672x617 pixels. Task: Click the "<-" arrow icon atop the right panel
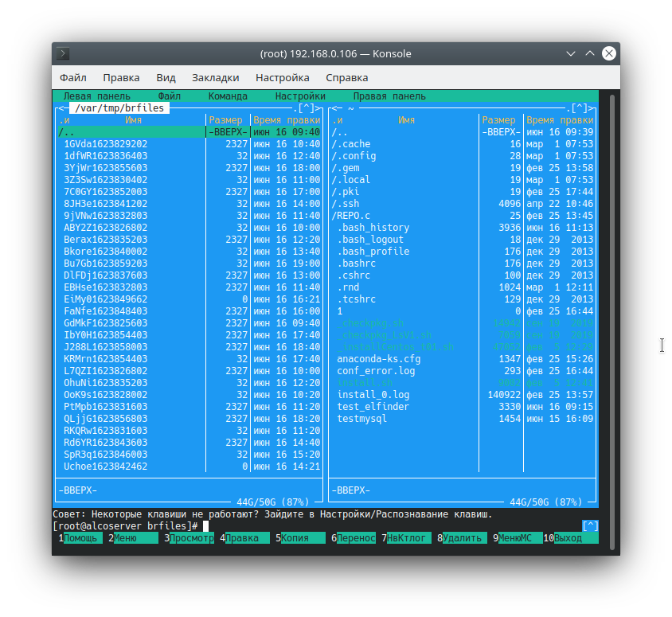tap(334, 107)
